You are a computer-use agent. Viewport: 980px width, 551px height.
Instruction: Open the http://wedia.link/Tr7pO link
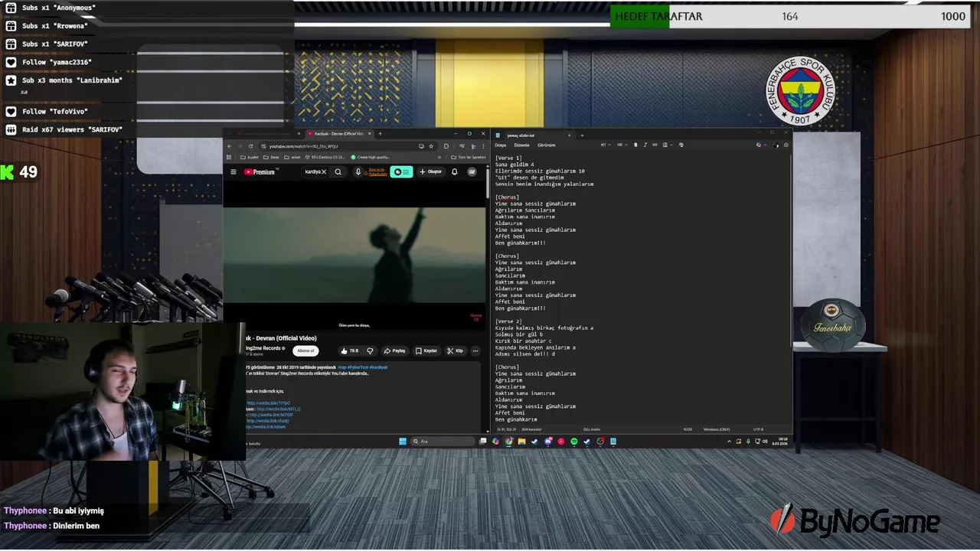[x=268, y=403]
